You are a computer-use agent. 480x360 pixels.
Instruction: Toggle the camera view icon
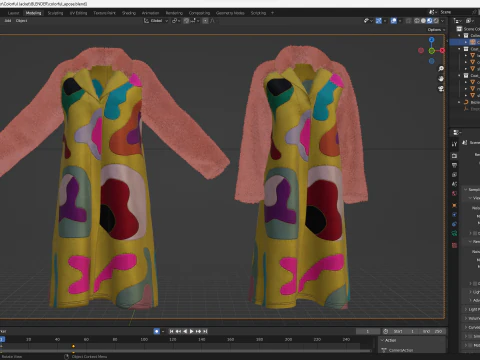(441, 89)
